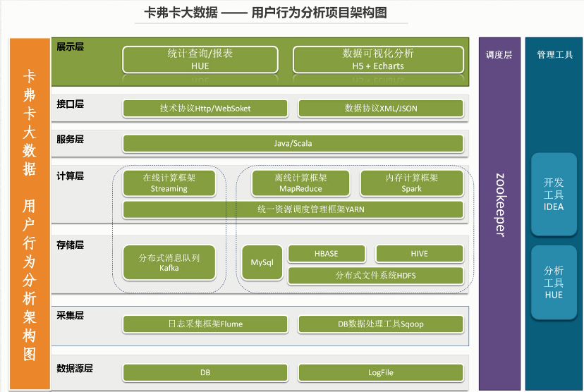
Task: Select the 数据协议XML/JSON block
Action: (x=381, y=109)
